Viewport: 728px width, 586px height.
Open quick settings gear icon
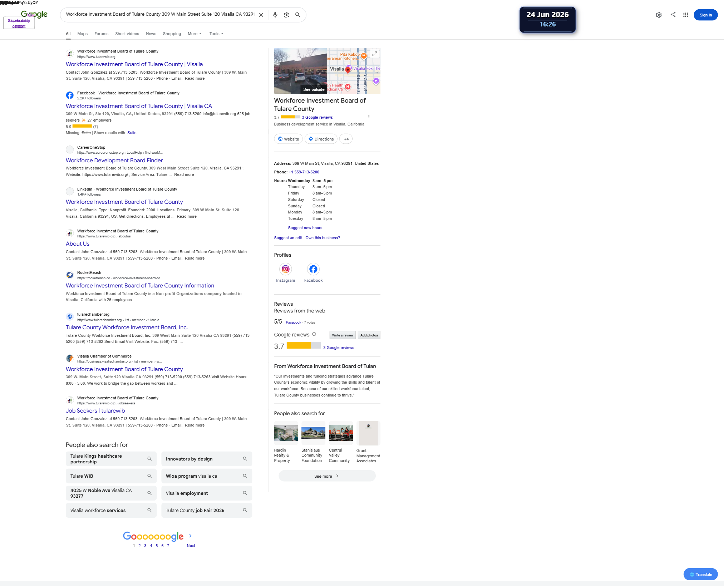tap(659, 15)
